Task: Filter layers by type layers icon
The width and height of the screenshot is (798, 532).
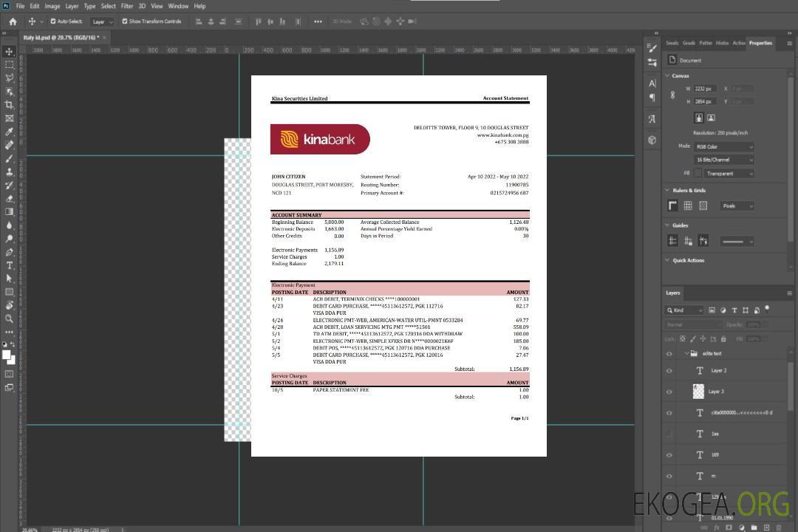Action: point(734,310)
